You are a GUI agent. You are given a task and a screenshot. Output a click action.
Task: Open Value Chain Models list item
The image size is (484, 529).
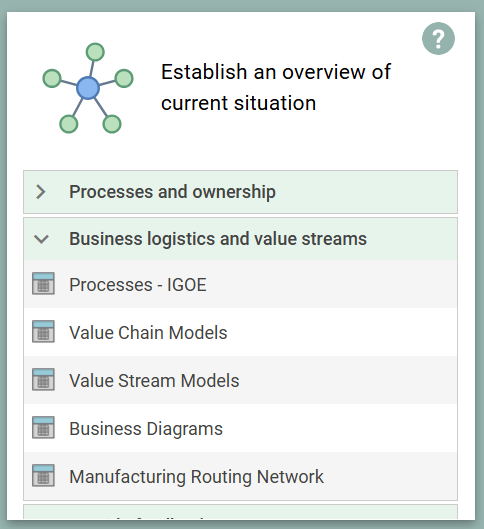(x=240, y=332)
